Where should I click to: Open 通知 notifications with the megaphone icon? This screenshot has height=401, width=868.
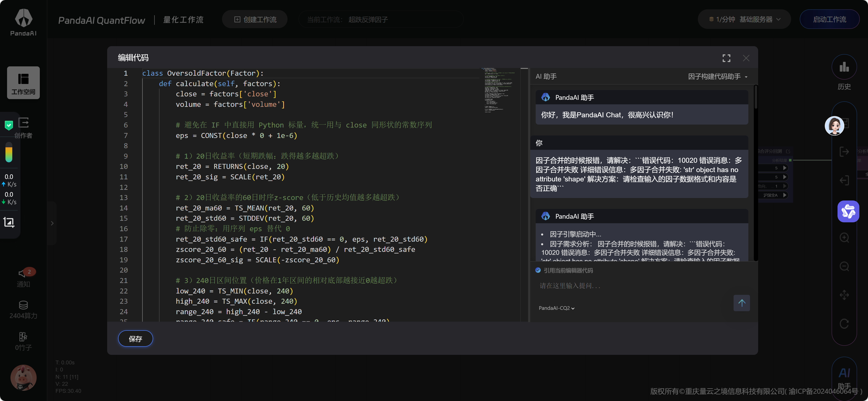(x=23, y=278)
